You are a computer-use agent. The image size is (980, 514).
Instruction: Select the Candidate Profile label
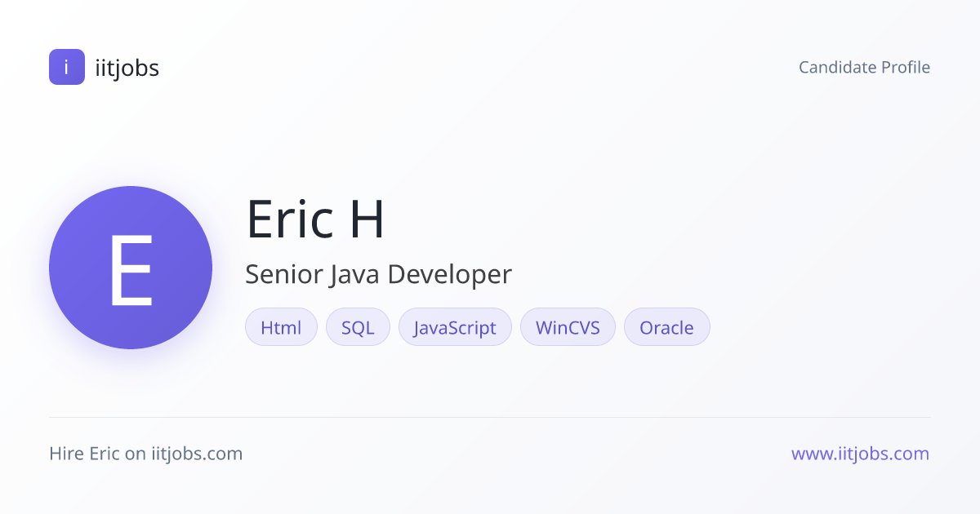click(x=864, y=67)
